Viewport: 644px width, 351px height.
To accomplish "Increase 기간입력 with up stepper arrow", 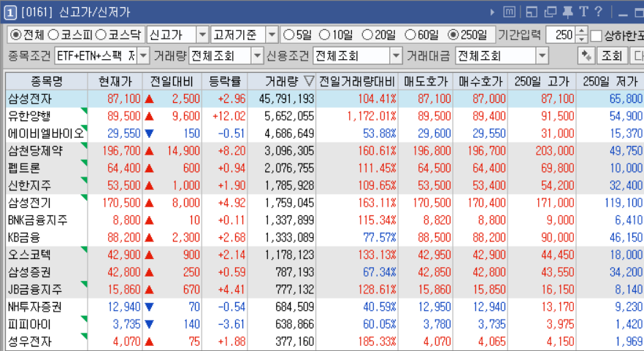I will 581,31.
